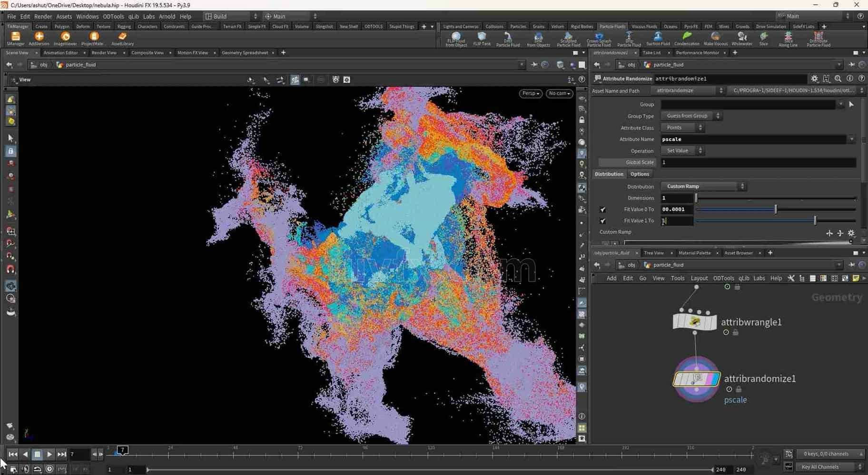Toggle attribrandomize1 node lock flag
The image size is (868, 475).
coord(739,389)
